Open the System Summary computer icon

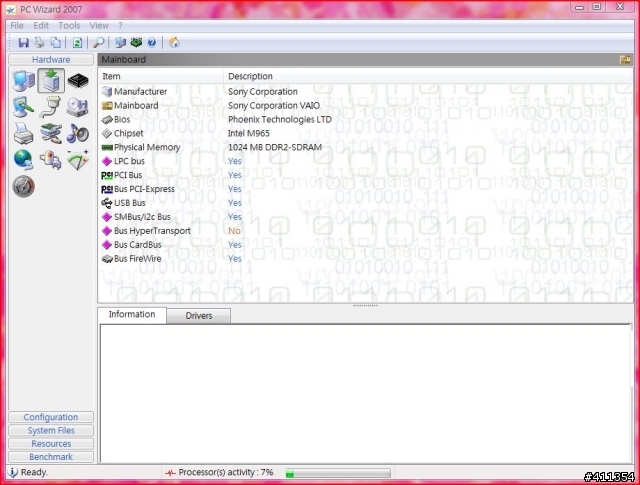[24, 80]
